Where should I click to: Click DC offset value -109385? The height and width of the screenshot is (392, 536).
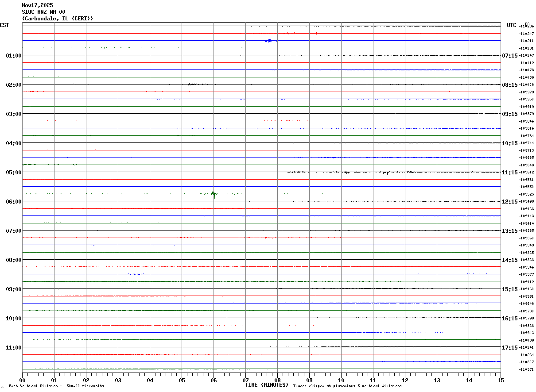click(x=526, y=231)
